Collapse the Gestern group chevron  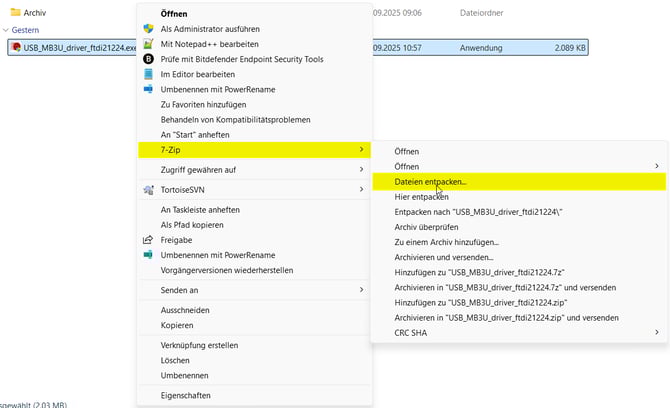click(5, 30)
